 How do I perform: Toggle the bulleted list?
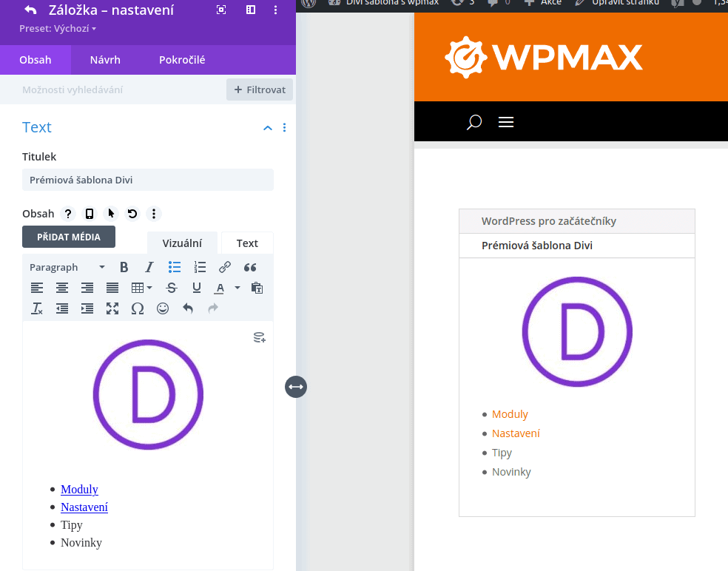tap(175, 268)
